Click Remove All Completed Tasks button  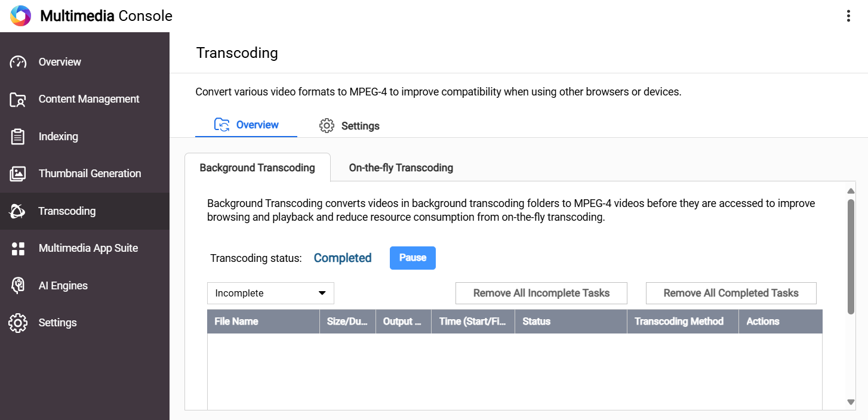731,294
